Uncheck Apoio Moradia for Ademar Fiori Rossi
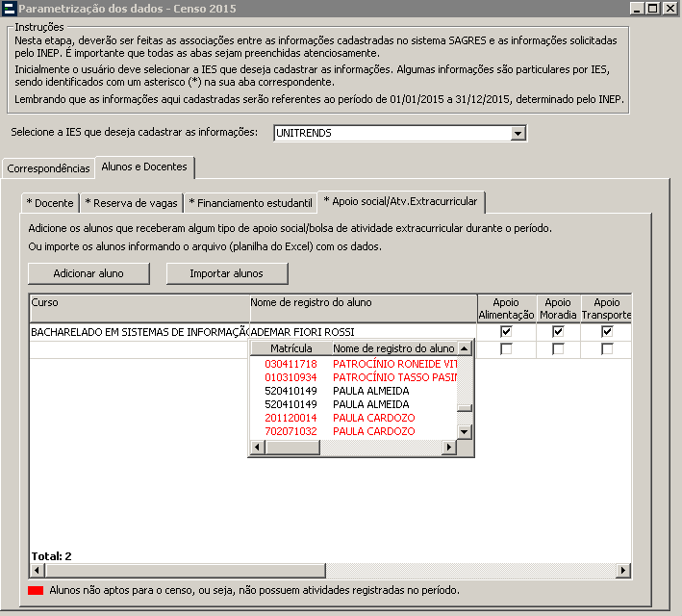This screenshot has height=616, width=682. (557, 332)
